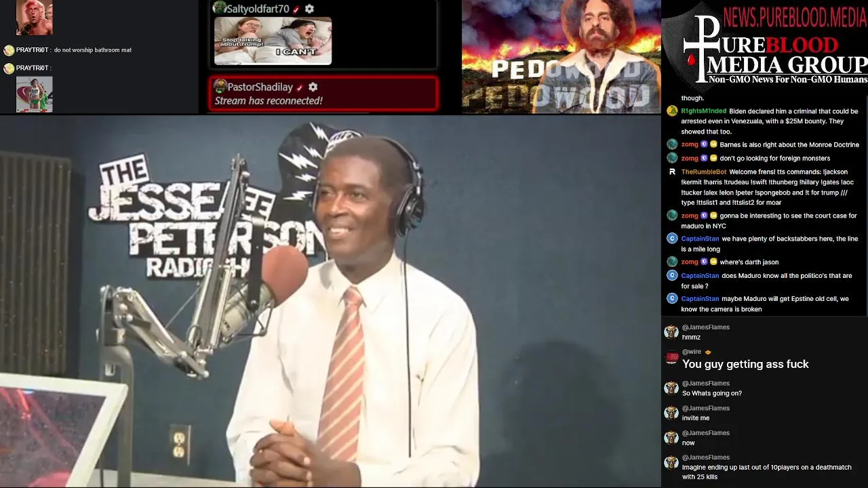Image resolution: width=868 pixels, height=488 pixels.
Task: Click the @wire user avatar
Action: [671, 358]
